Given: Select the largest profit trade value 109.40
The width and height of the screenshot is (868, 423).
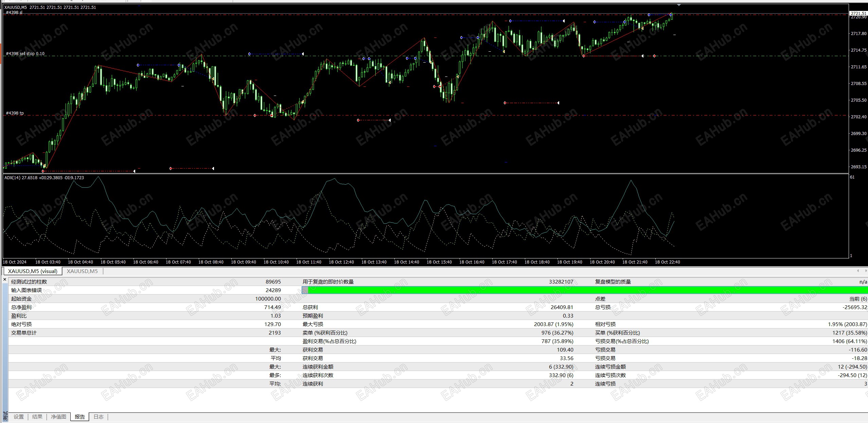Looking at the screenshot, I should pyautogui.click(x=565, y=350).
